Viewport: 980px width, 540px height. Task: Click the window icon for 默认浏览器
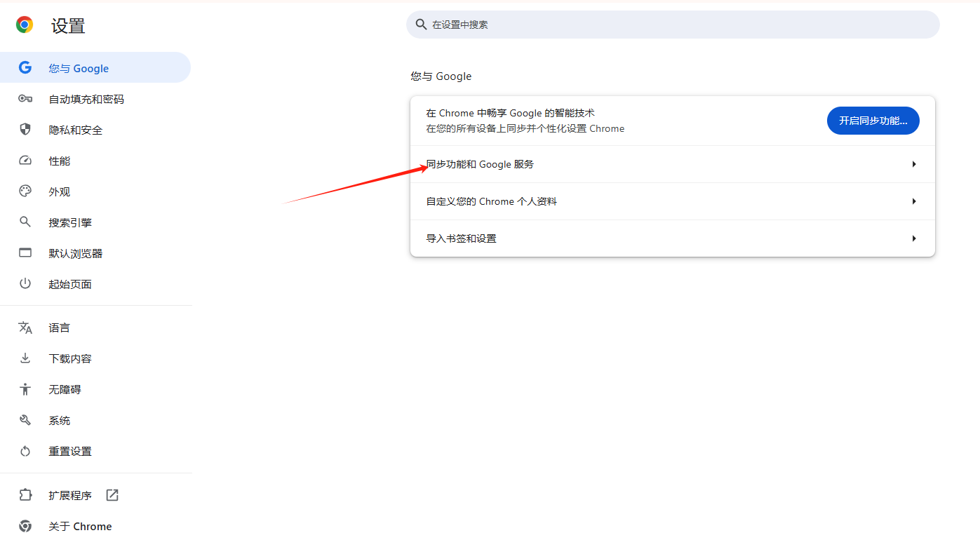[x=25, y=253]
